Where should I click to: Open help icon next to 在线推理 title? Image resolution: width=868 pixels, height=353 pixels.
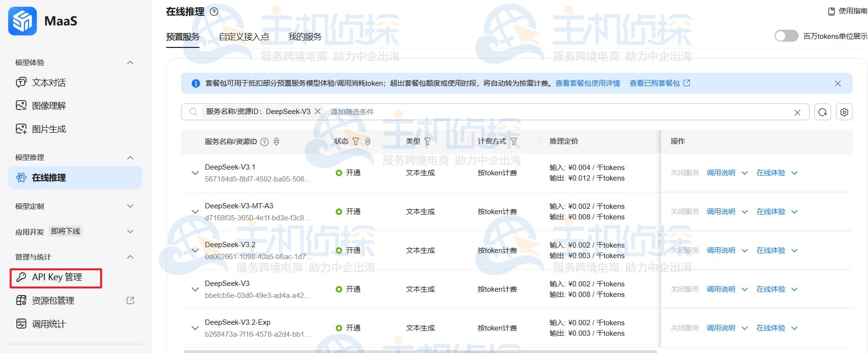(x=214, y=11)
